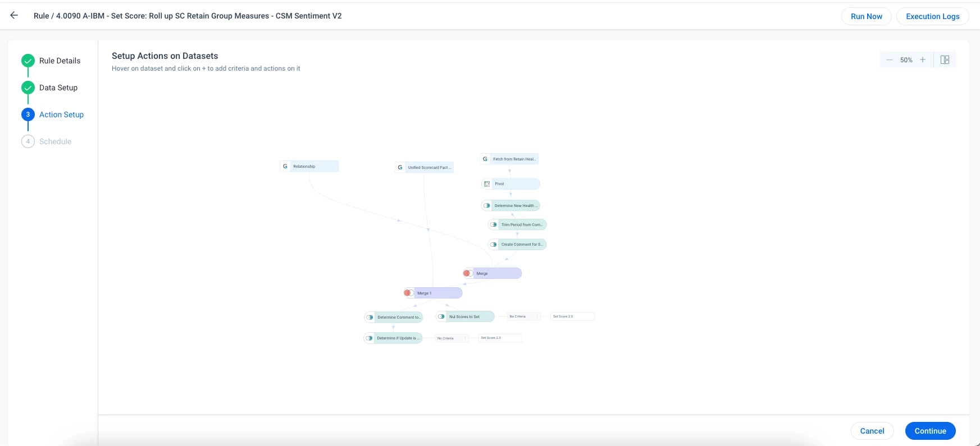Screen dimensions: 980x446
Task: Click the Run Now button
Action: click(867, 16)
